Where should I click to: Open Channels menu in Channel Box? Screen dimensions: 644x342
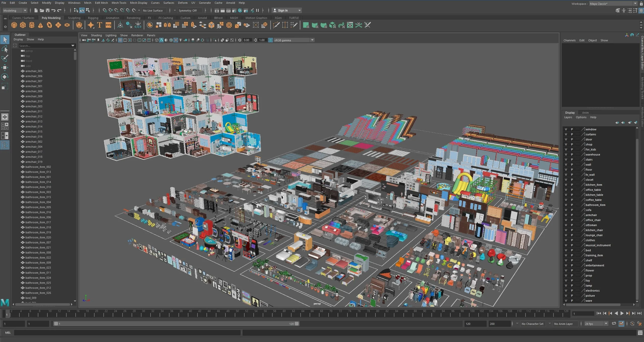point(569,40)
